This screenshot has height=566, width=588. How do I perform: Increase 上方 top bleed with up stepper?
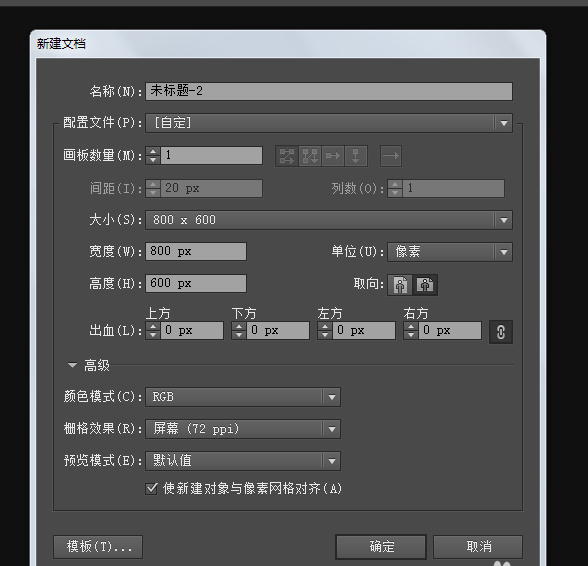pyautogui.click(x=153, y=327)
